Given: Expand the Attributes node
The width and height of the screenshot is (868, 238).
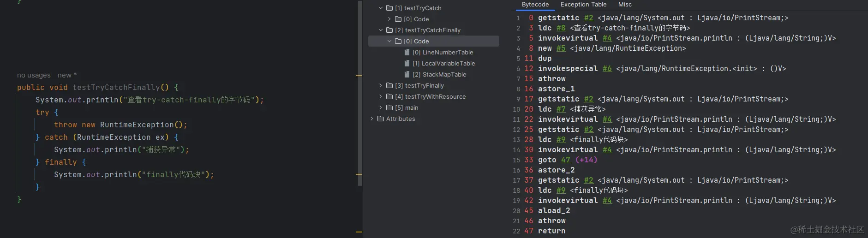Looking at the screenshot, I should 372,119.
